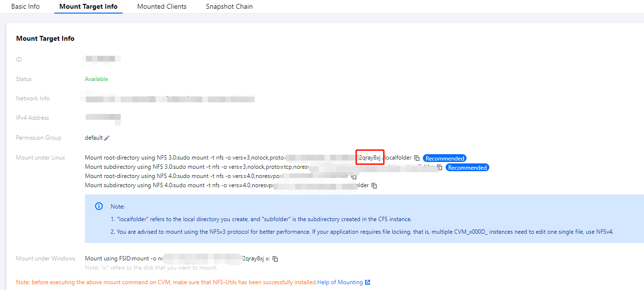Click the Mount under Linux label
This screenshot has width=644, height=290.
40,158
